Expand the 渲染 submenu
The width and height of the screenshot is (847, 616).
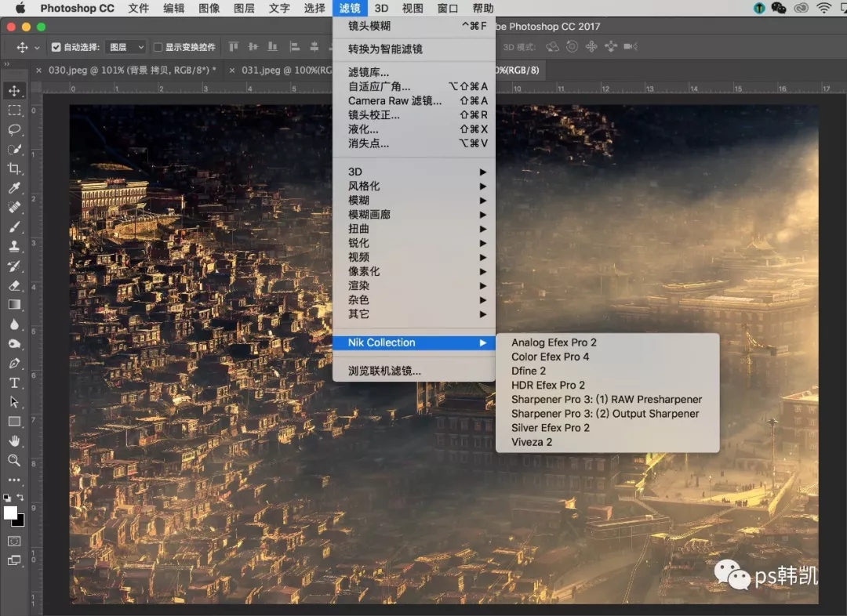click(414, 285)
